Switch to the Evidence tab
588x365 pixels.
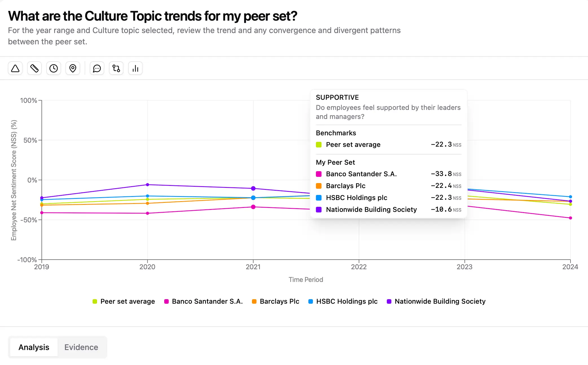click(81, 347)
